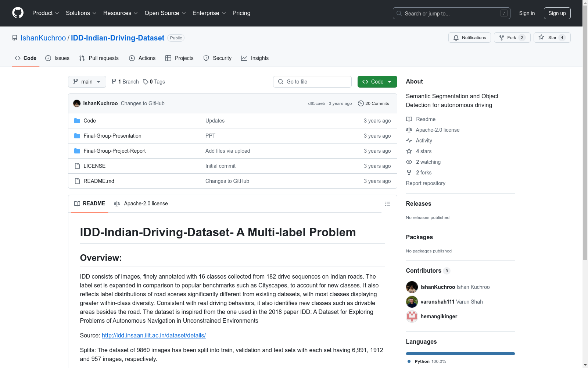Click the Sign in link
This screenshot has height=368, width=588.
click(x=527, y=13)
